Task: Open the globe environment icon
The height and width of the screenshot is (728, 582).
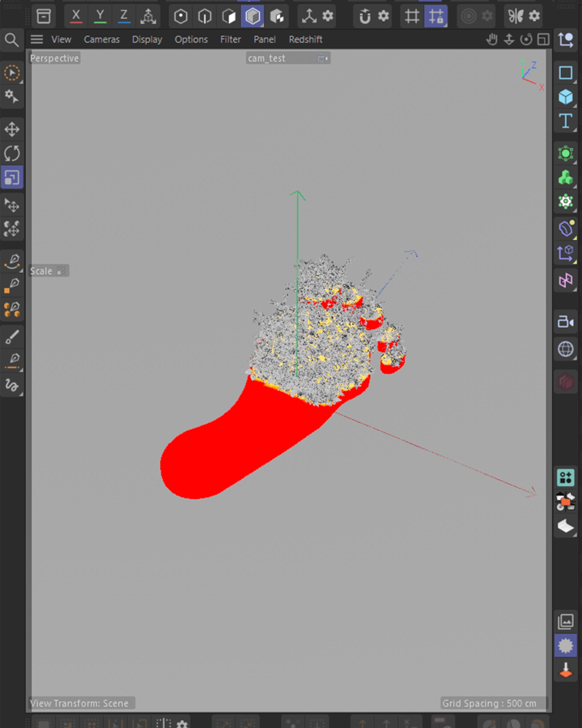Action: (566, 349)
